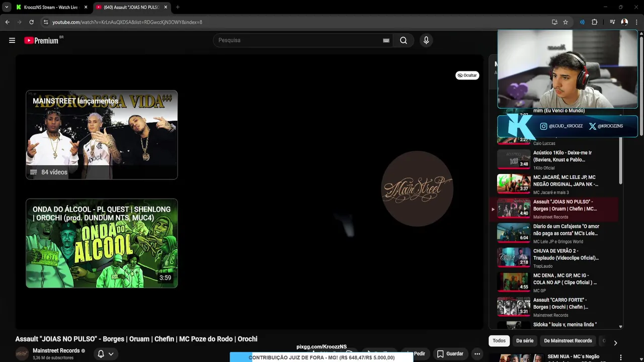The height and width of the screenshot is (362, 644).
Task: Open the YouTube hamburger guide menu
Action: pos(12,40)
